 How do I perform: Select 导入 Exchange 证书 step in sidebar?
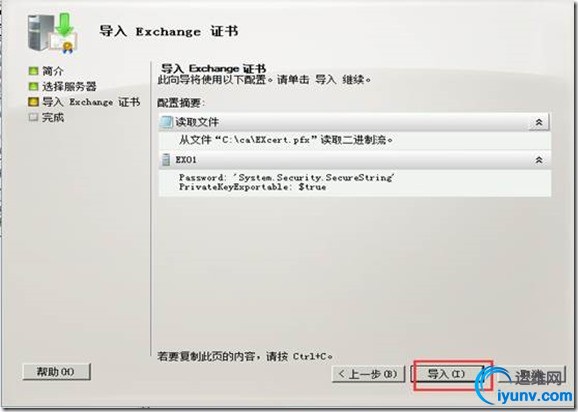click(x=91, y=102)
